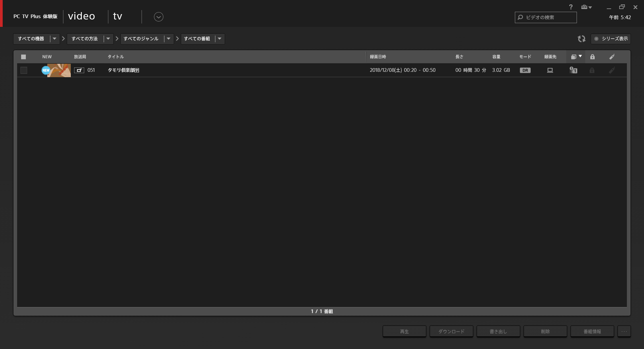Open the toolbox settings menu icon
The height and width of the screenshot is (349, 644).
(x=586, y=7)
